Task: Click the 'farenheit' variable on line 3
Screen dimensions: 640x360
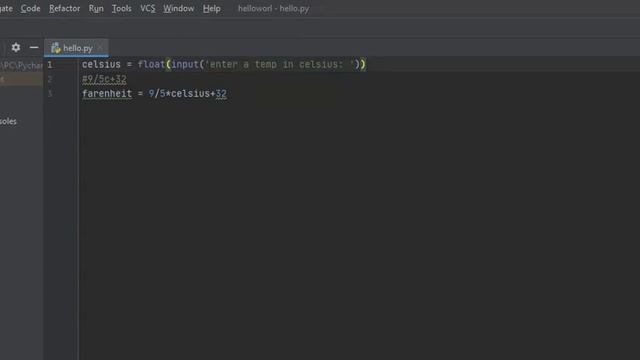Action: pos(107,94)
